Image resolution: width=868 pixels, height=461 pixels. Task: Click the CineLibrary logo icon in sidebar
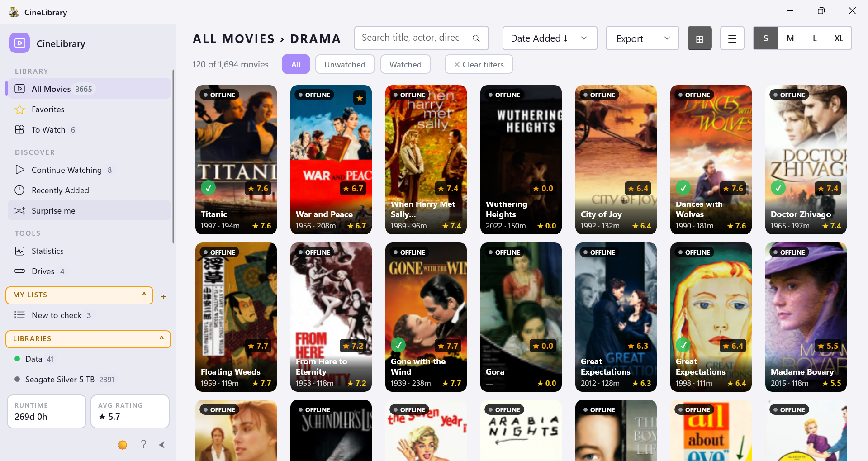(19, 43)
